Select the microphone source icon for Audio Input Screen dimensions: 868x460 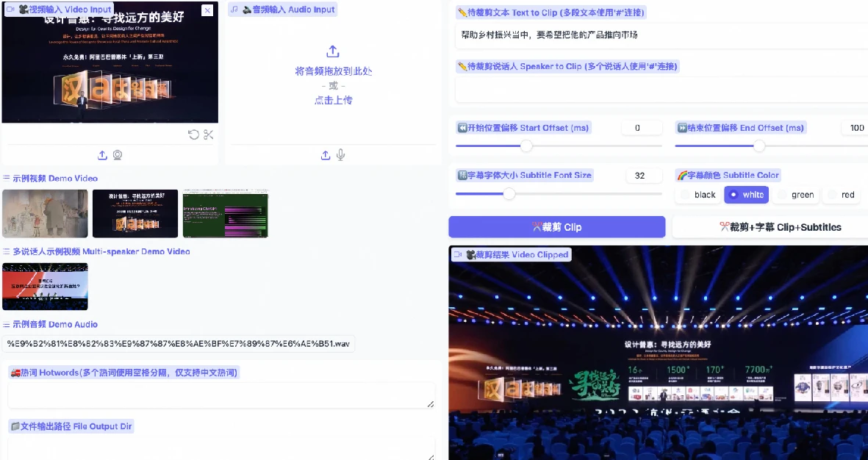(x=340, y=155)
